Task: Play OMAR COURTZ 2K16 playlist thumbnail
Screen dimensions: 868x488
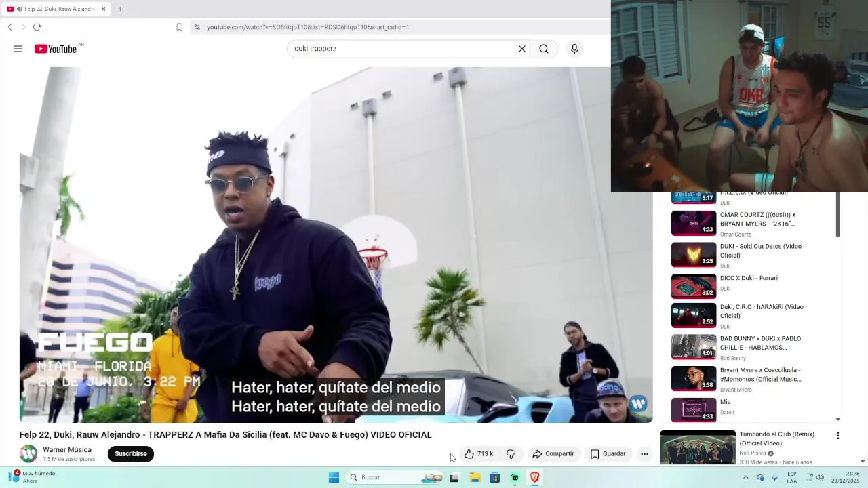Action: point(694,223)
